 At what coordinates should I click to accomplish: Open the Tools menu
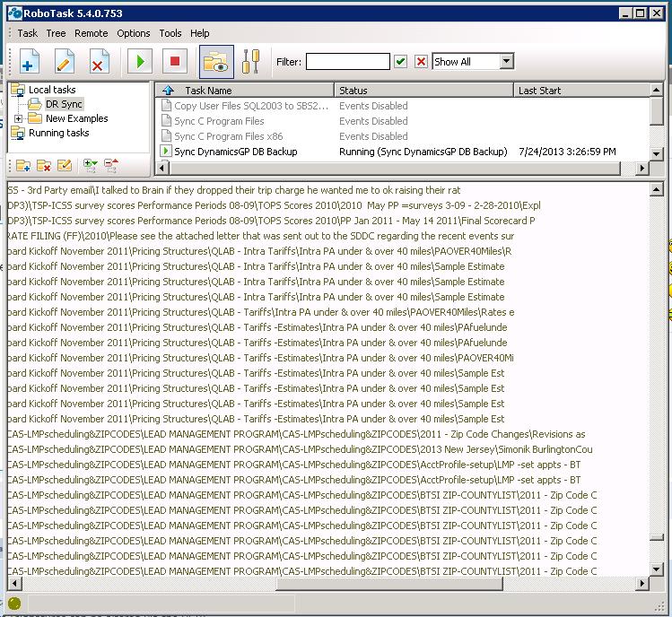coord(170,33)
